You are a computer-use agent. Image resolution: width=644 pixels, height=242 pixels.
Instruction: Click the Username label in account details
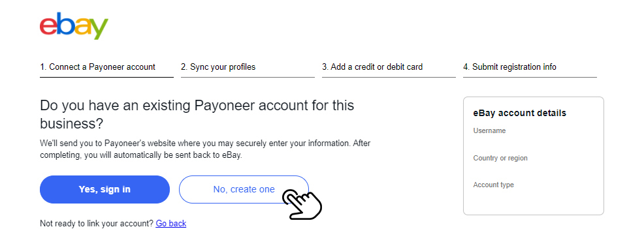pyautogui.click(x=489, y=131)
